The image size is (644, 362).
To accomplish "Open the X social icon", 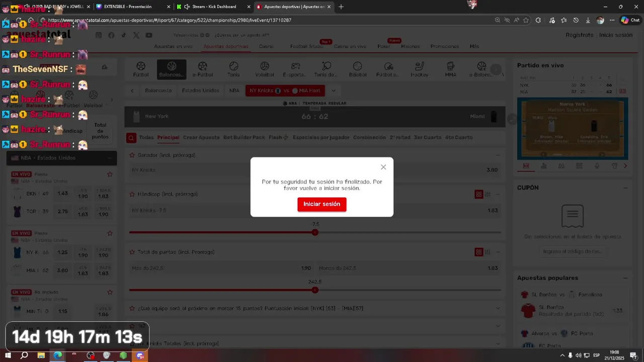I will click(x=136, y=35).
